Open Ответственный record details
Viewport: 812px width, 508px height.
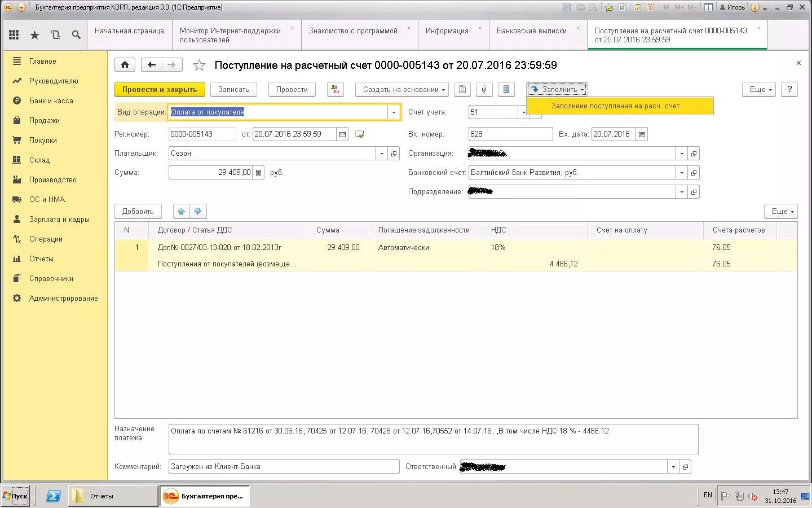pyautogui.click(x=685, y=467)
